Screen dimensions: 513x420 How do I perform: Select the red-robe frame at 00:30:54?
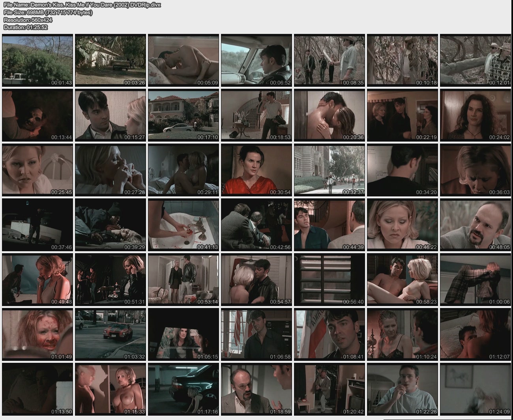click(256, 170)
